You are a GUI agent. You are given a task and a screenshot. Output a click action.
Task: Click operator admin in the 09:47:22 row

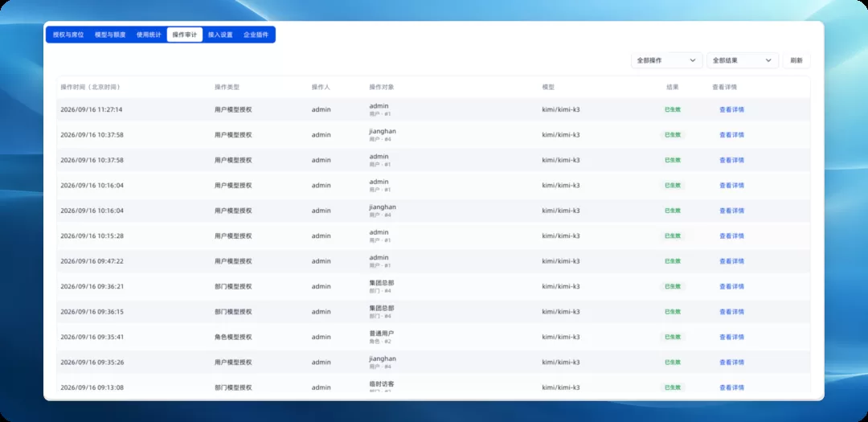tap(321, 261)
